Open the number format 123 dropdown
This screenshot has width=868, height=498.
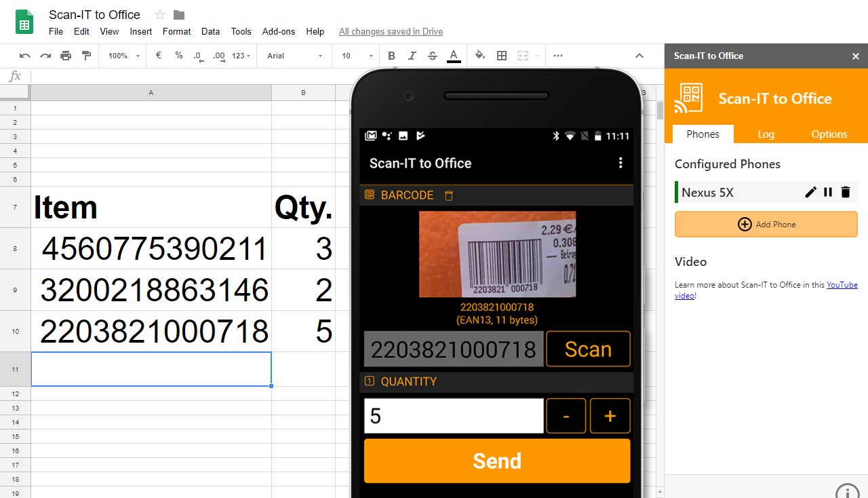point(241,56)
